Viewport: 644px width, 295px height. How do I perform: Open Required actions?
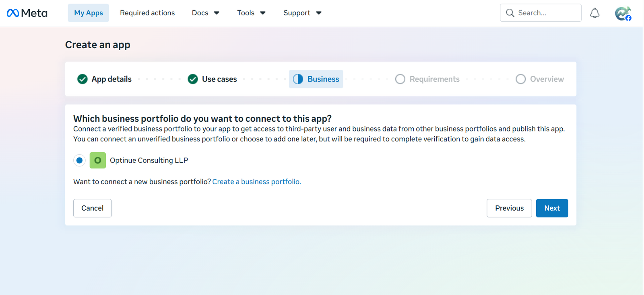(147, 13)
